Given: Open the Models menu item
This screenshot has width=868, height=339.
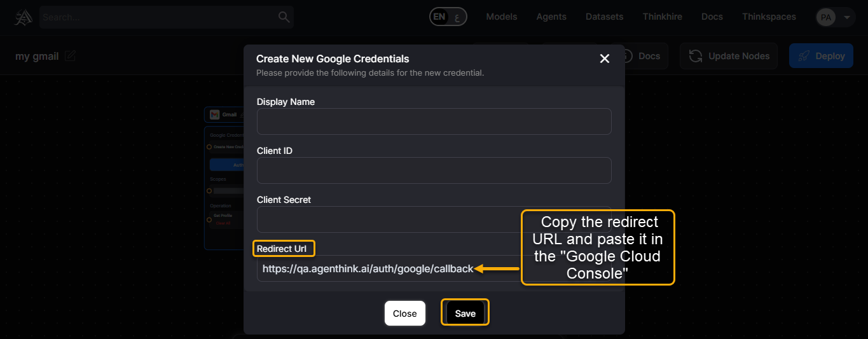Looking at the screenshot, I should pyautogui.click(x=502, y=17).
